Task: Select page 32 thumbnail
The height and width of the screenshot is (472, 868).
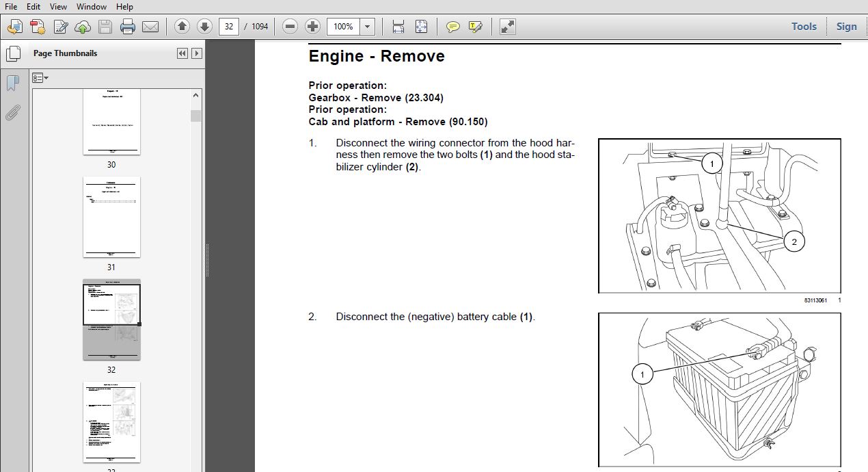Action: click(x=111, y=319)
